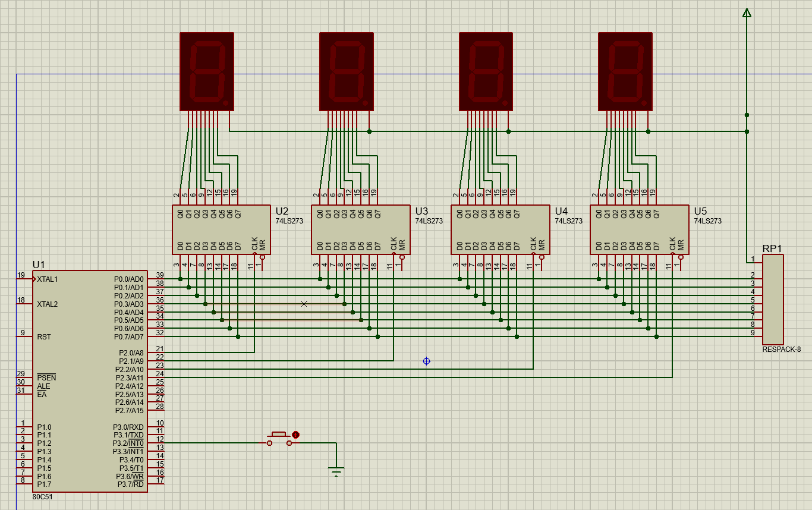Select the seven-segment display above U3
Image resolution: width=812 pixels, height=510 pixels.
click(x=347, y=71)
